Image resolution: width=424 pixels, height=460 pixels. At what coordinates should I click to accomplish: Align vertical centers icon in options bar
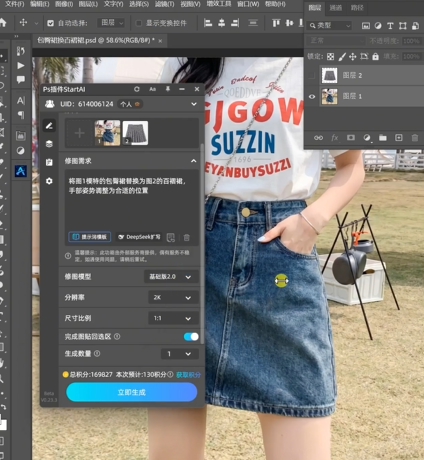click(x=289, y=23)
